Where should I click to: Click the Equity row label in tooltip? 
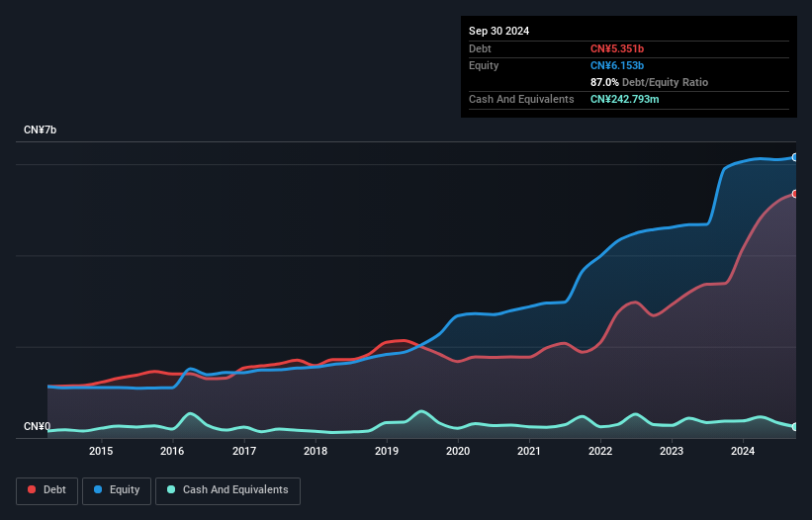tap(484, 65)
